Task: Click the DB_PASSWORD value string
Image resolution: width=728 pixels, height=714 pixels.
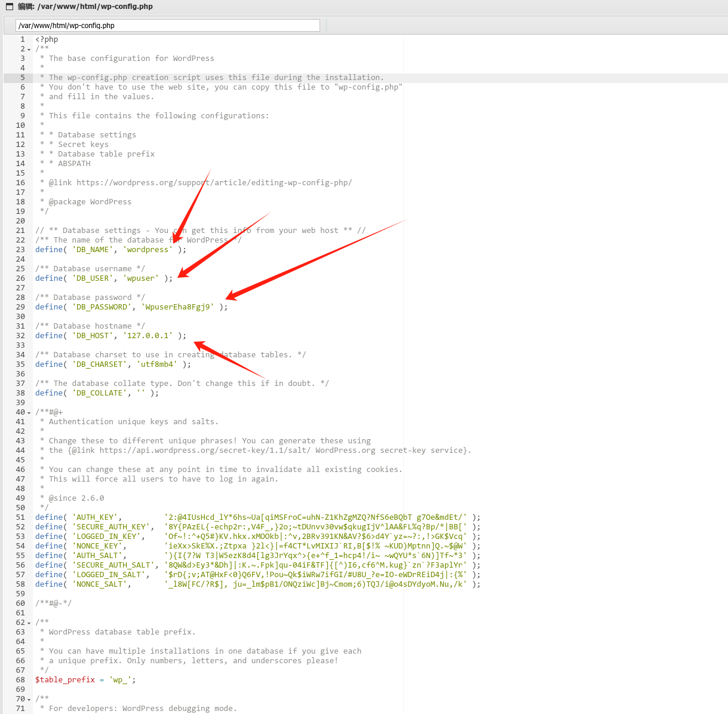Action: pos(177,307)
